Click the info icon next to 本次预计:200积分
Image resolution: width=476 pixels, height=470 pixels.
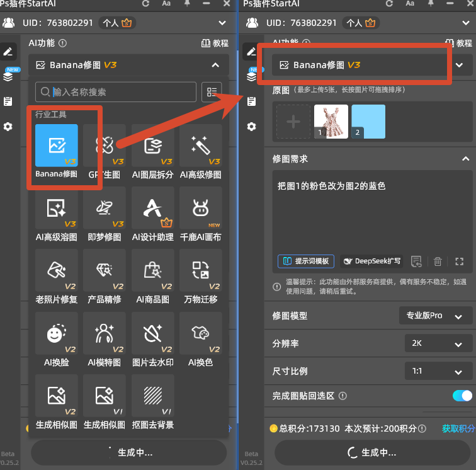(x=422, y=428)
